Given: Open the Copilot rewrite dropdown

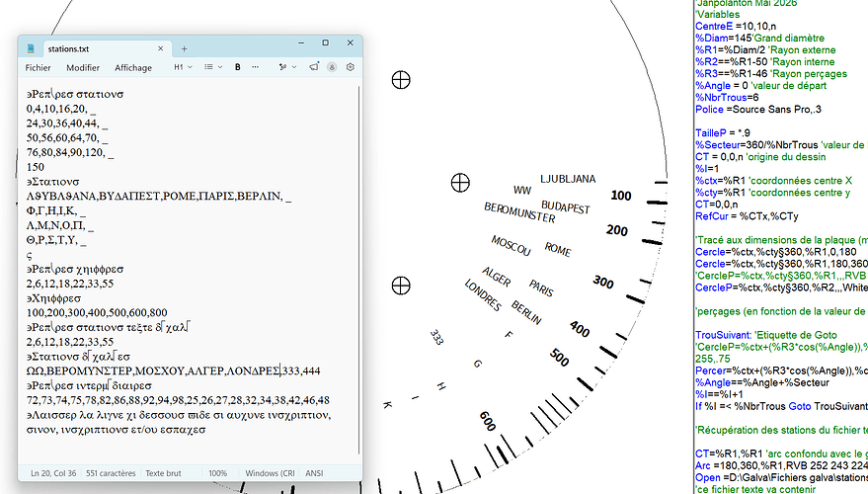Looking at the screenshot, I should [287, 67].
